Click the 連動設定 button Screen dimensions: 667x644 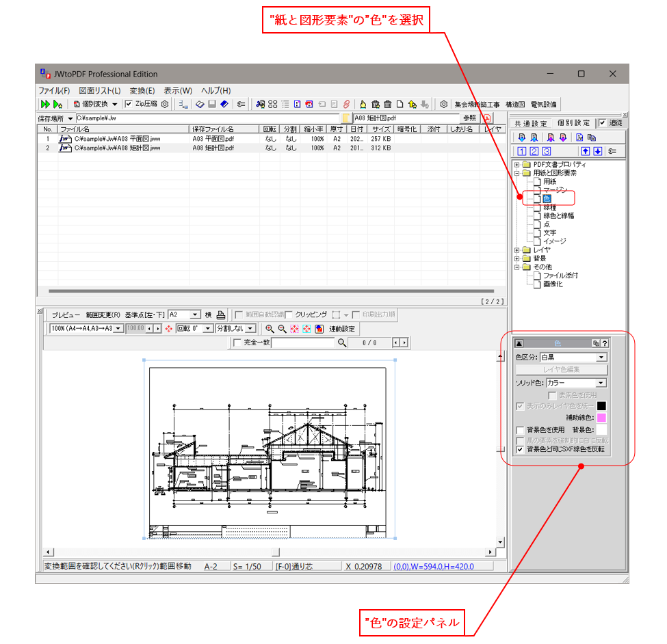(x=342, y=329)
